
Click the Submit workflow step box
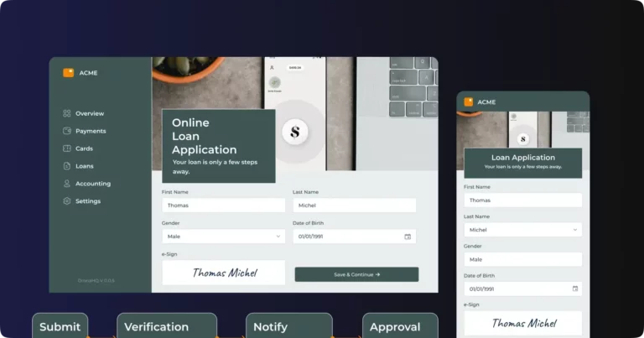click(x=60, y=326)
